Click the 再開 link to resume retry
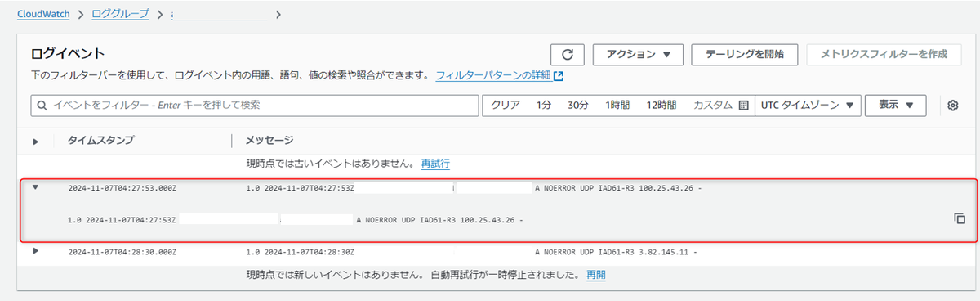980x301 pixels. coord(595,275)
